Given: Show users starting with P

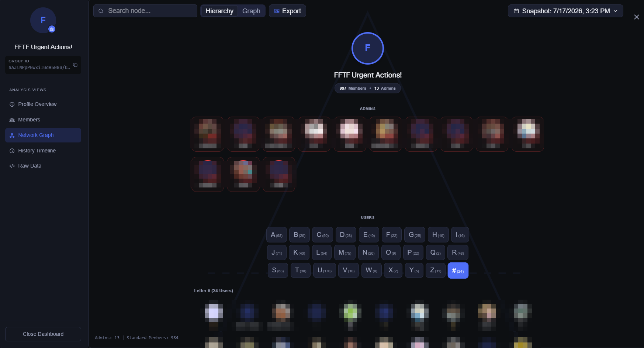Looking at the screenshot, I should click(x=413, y=253).
